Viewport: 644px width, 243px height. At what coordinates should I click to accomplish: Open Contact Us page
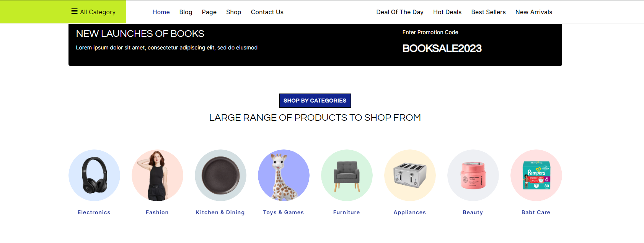tap(267, 12)
